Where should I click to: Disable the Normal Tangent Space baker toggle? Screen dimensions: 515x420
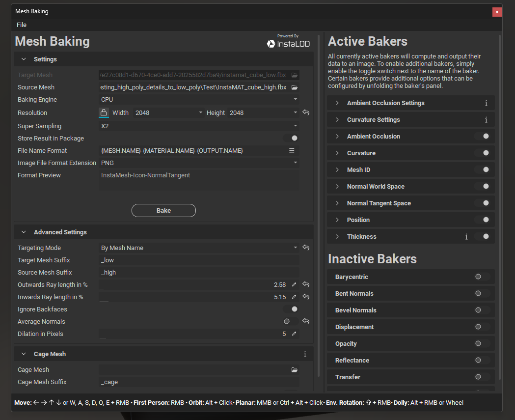(x=483, y=203)
